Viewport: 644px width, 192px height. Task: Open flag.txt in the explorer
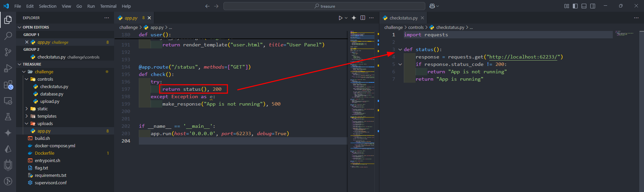click(42, 168)
